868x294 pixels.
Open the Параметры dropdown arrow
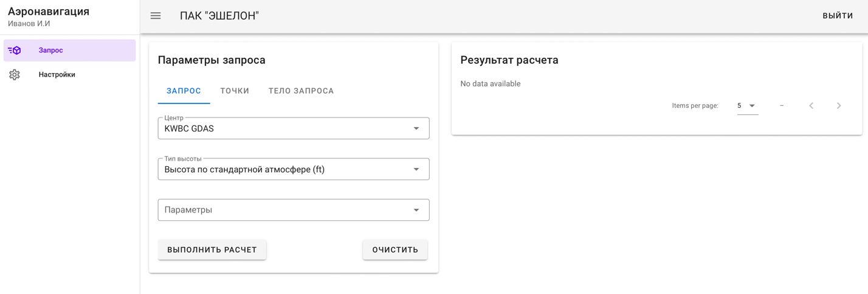(416, 210)
